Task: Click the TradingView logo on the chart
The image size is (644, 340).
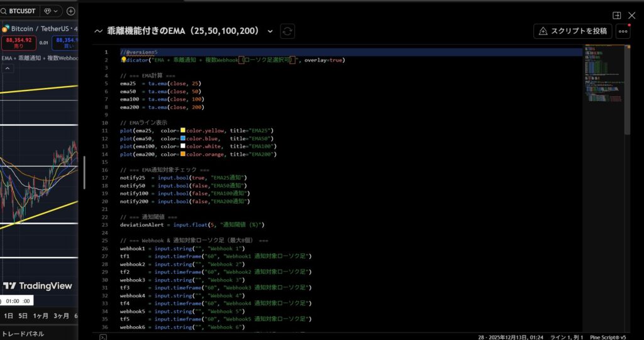Action: 37,286
